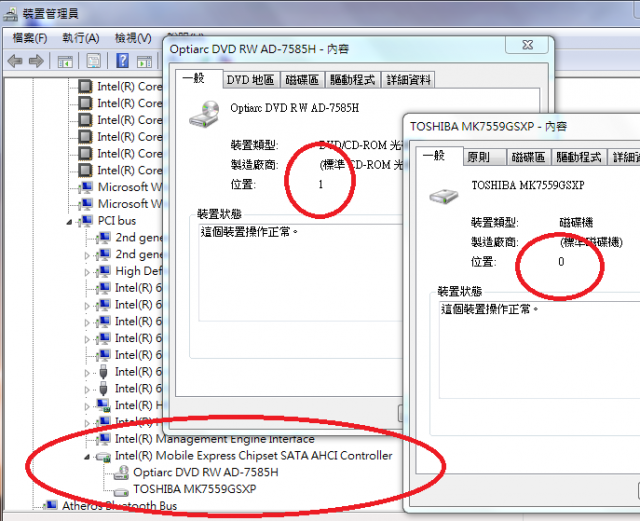Click the DVD drive icon in Optiarc dialog

point(204,114)
